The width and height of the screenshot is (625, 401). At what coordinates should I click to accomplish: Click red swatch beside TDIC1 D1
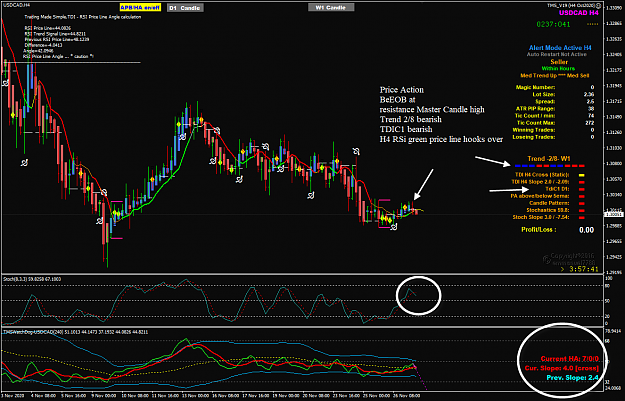(x=582, y=189)
